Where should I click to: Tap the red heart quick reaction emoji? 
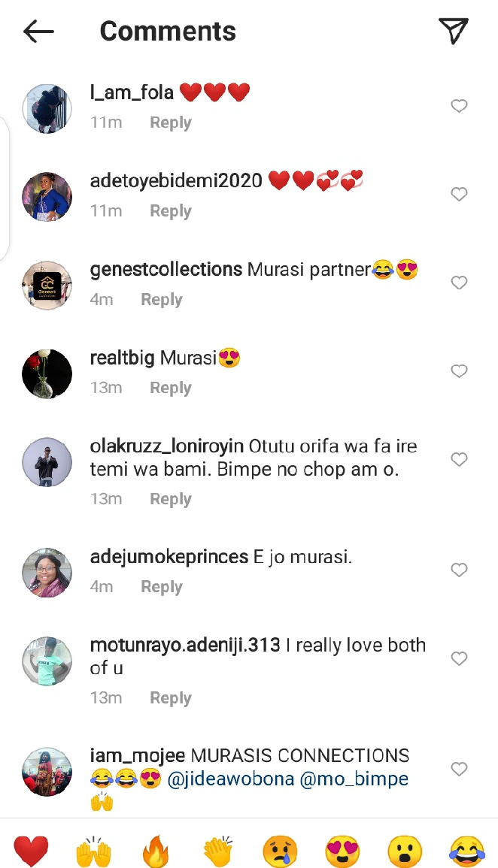click(x=31, y=852)
